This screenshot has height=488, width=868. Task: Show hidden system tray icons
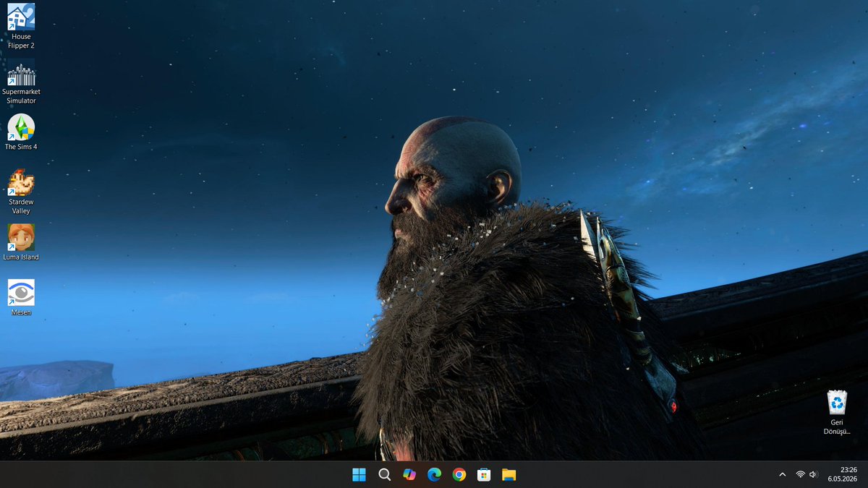pyautogui.click(x=782, y=474)
